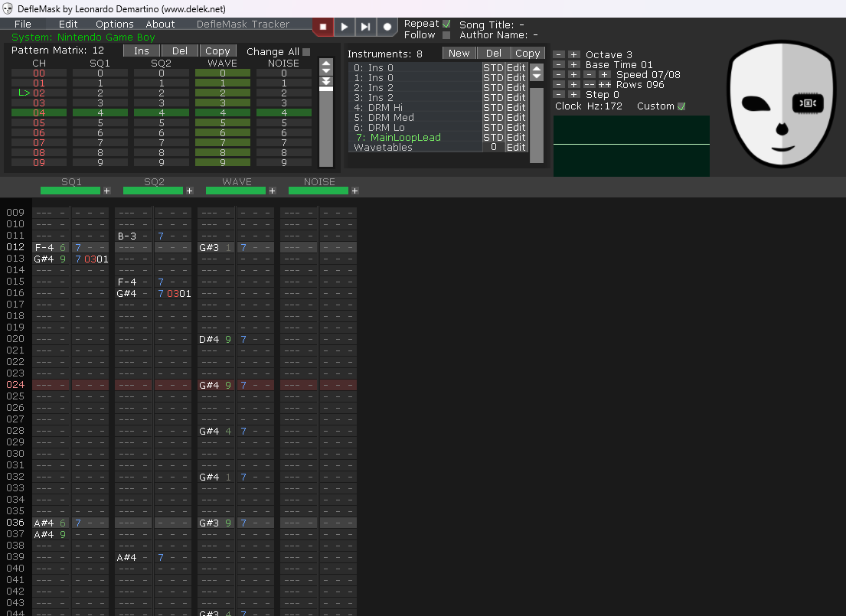The height and width of the screenshot is (616, 846).
Task: Click Edit next to the MainLoopLead instrument
Action: pyautogui.click(x=516, y=138)
